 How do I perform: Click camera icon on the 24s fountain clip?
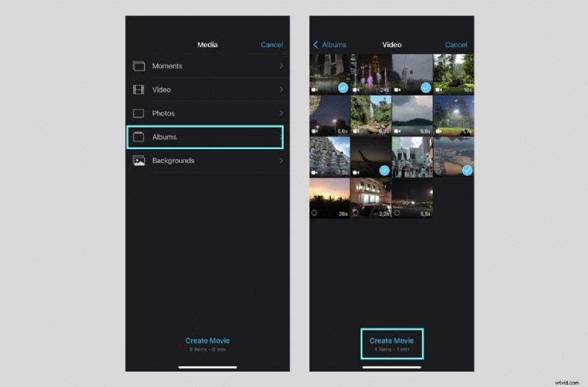(356, 90)
